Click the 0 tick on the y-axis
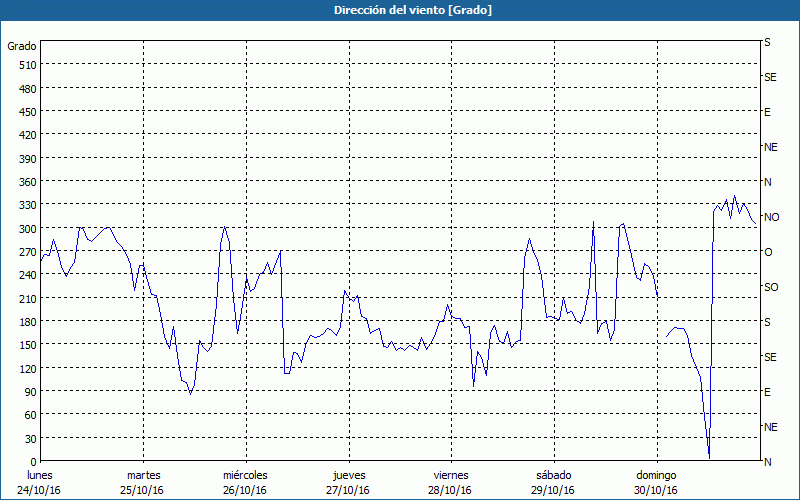This screenshot has width=800, height=500. (33, 462)
